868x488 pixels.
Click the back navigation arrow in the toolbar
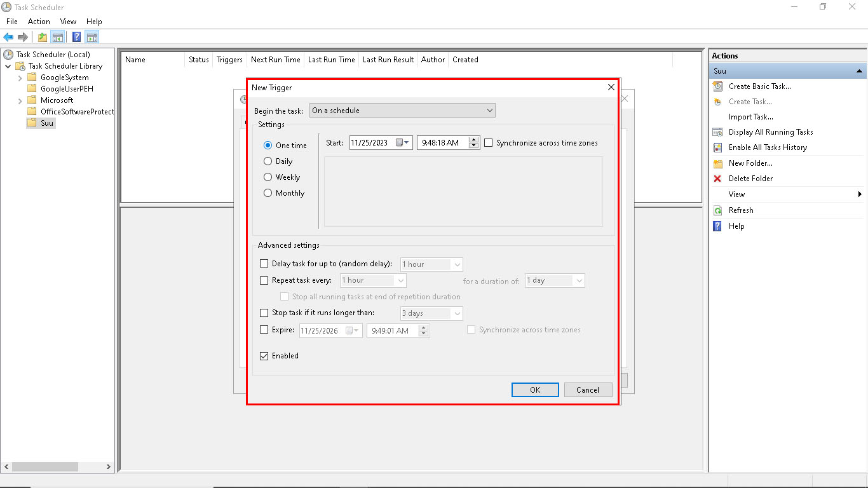pyautogui.click(x=8, y=36)
